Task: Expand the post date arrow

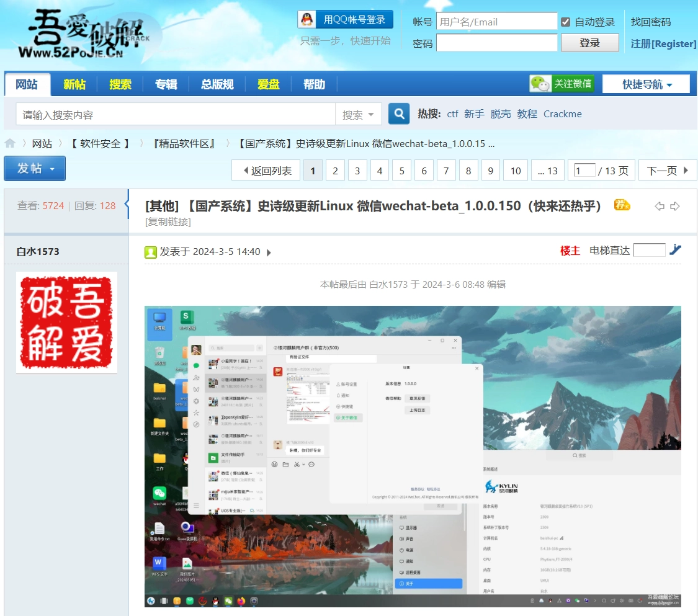Action: pos(269,252)
